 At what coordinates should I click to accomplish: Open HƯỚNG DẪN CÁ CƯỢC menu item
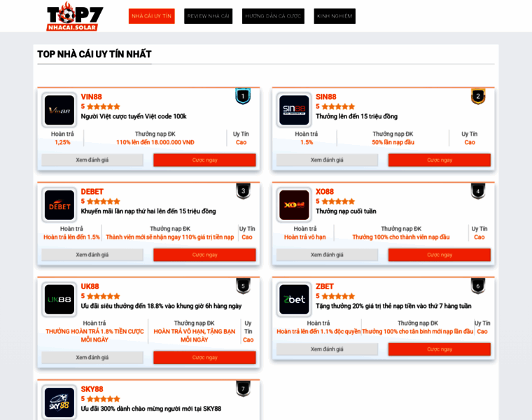click(273, 16)
